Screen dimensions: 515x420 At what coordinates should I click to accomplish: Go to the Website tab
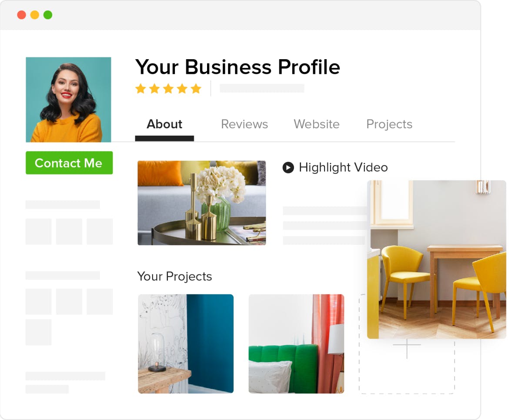(317, 124)
